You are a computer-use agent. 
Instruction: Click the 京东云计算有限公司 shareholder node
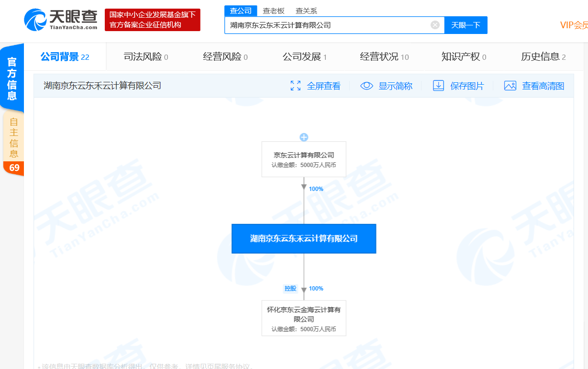click(x=304, y=159)
